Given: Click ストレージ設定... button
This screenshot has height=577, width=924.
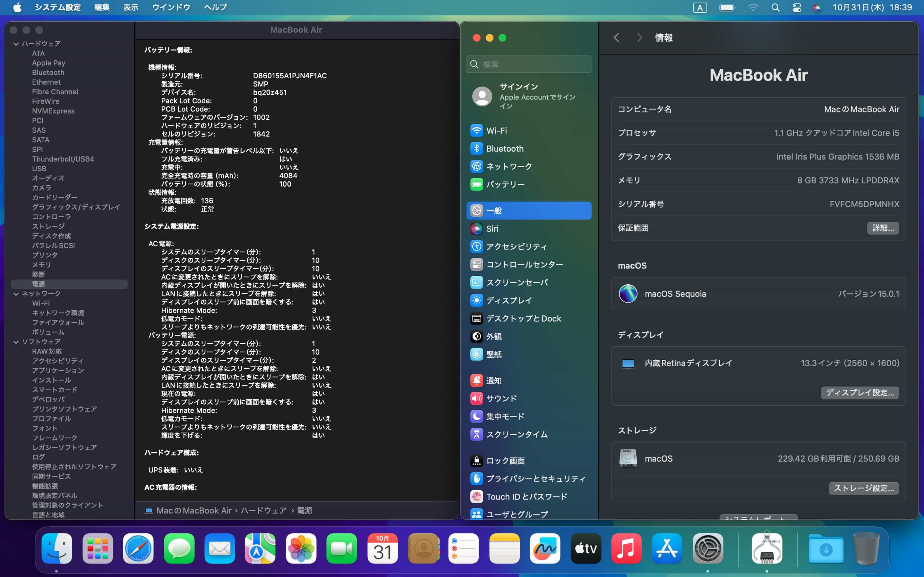Looking at the screenshot, I should pyautogui.click(x=863, y=488).
